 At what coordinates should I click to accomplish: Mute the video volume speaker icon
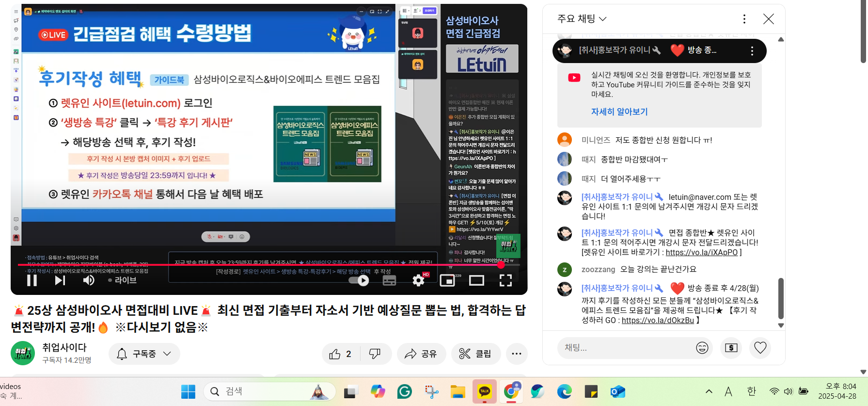[88, 280]
